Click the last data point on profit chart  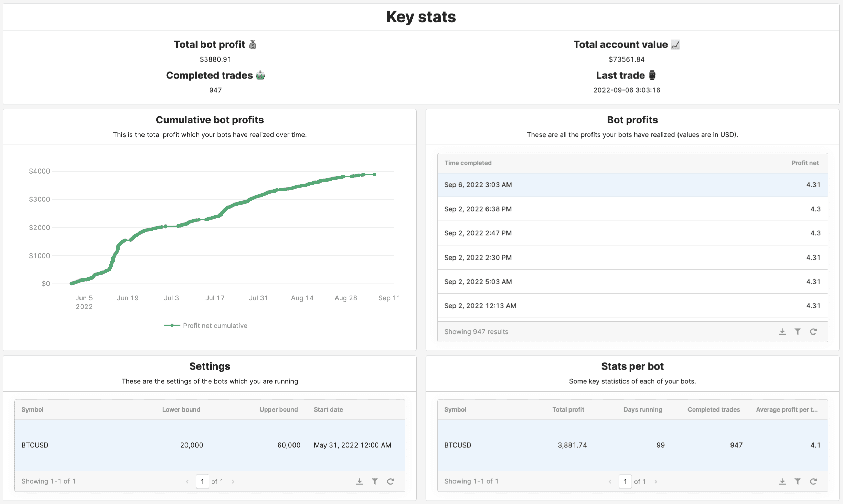pos(374,175)
